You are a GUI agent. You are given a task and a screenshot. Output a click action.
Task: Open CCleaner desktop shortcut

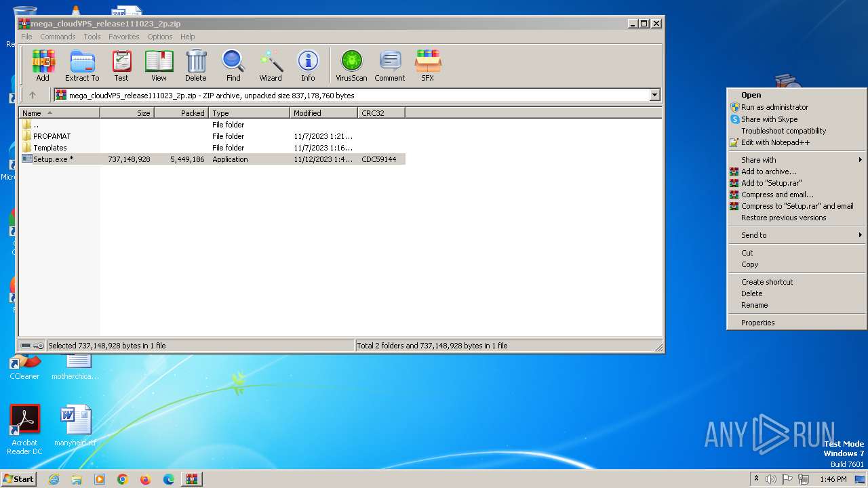pos(24,366)
